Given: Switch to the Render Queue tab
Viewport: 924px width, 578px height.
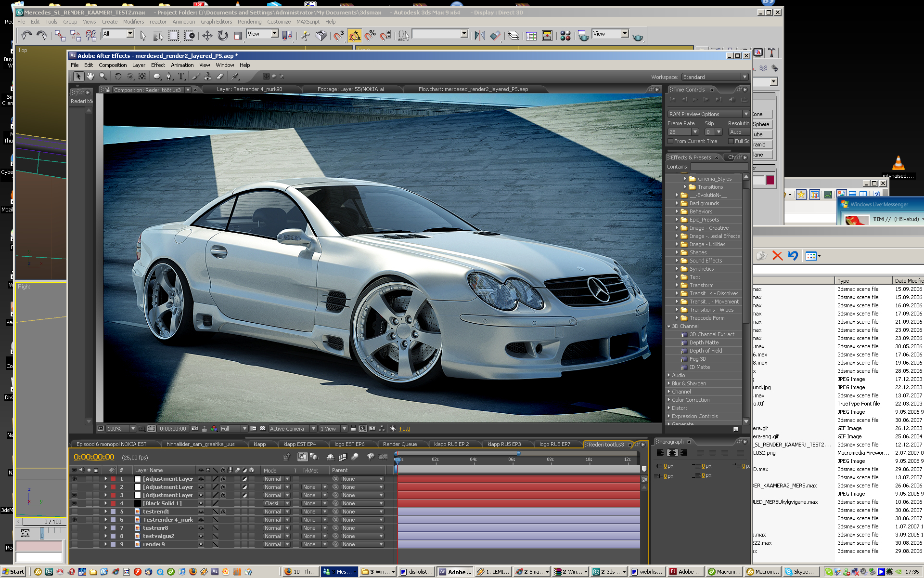Looking at the screenshot, I should [x=400, y=444].
